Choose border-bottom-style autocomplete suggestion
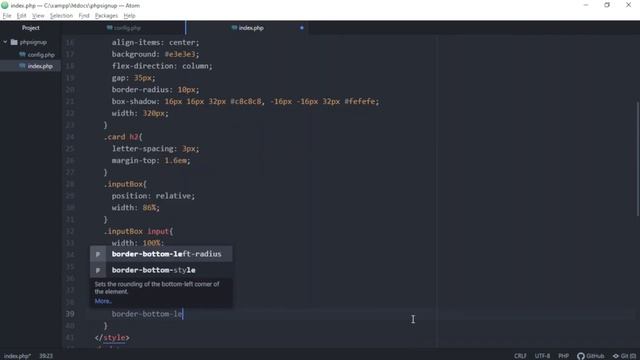 click(x=161, y=270)
